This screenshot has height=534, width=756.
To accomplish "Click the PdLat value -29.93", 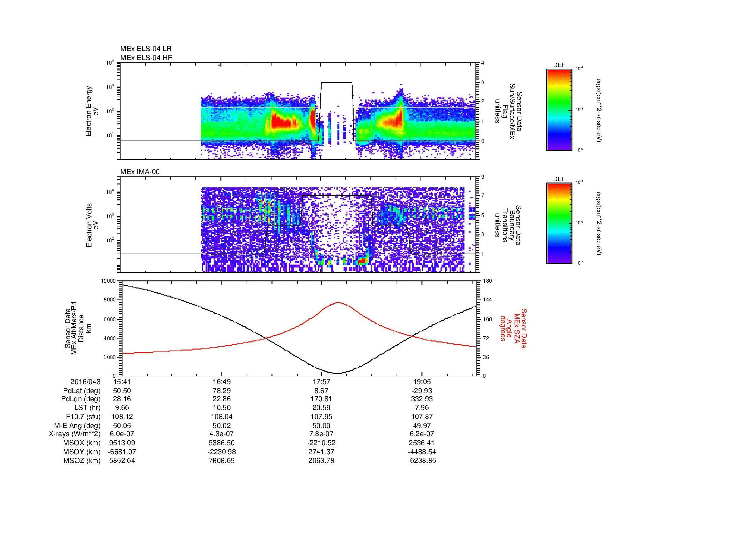I will pos(422,391).
